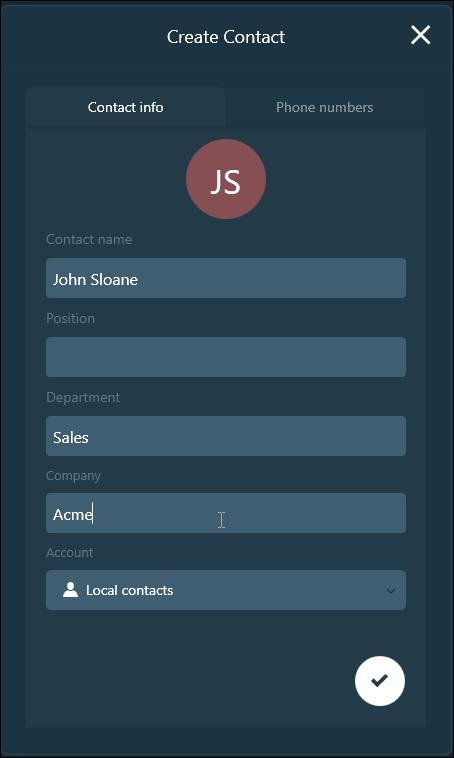Focus the Contact name field with John Sloane
Screen dimensions: 454x758
[x=226, y=278]
